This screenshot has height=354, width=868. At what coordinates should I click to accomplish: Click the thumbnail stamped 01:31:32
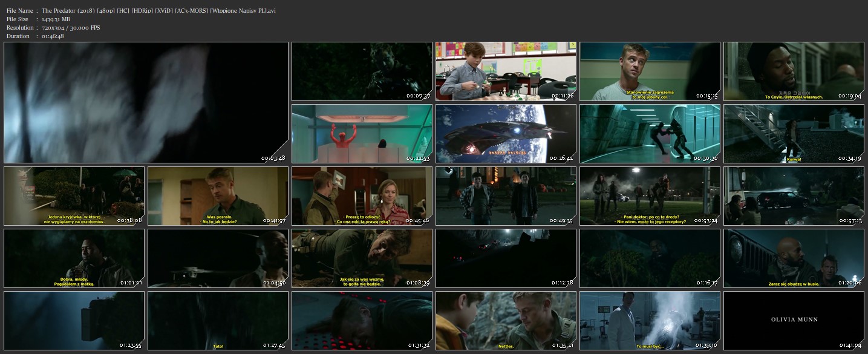tap(362, 321)
